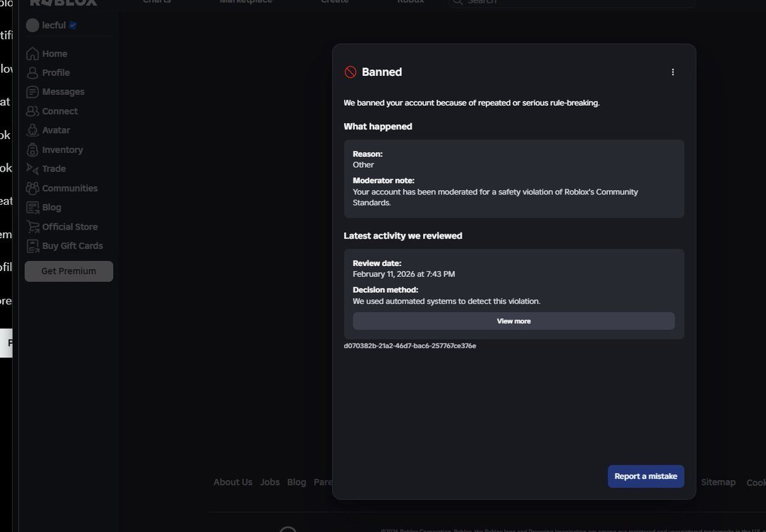Click the 'Other' reason text
Viewport: 766px width, 532px height.
pyautogui.click(x=363, y=165)
